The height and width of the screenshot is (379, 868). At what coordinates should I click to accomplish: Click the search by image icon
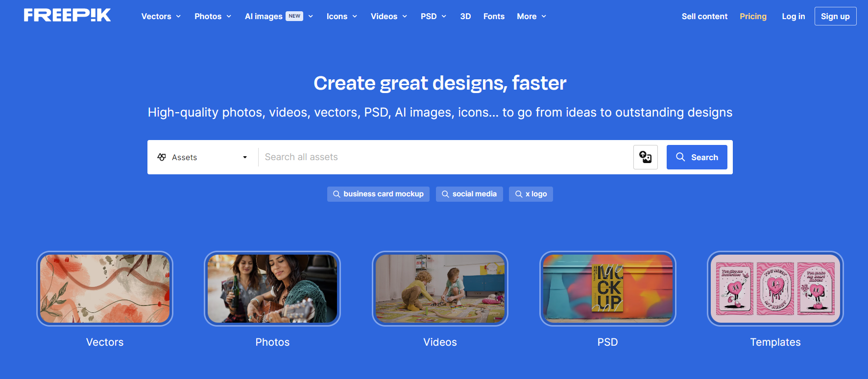[645, 157]
